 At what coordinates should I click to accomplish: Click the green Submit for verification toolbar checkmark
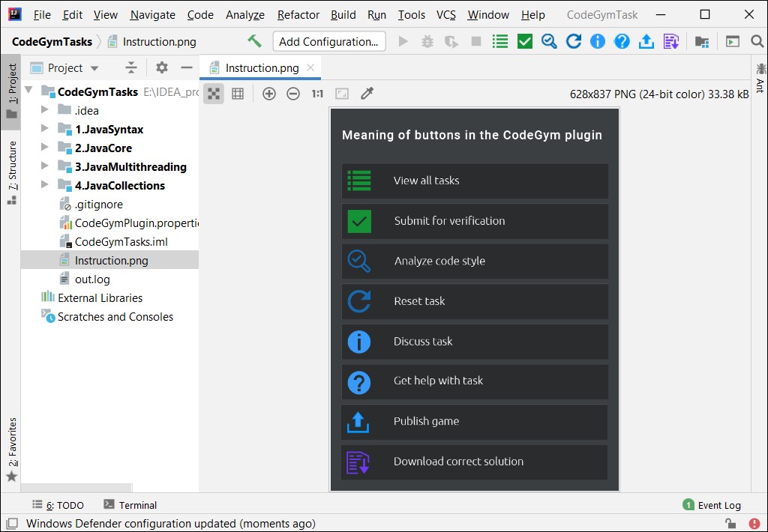[x=524, y=41]
